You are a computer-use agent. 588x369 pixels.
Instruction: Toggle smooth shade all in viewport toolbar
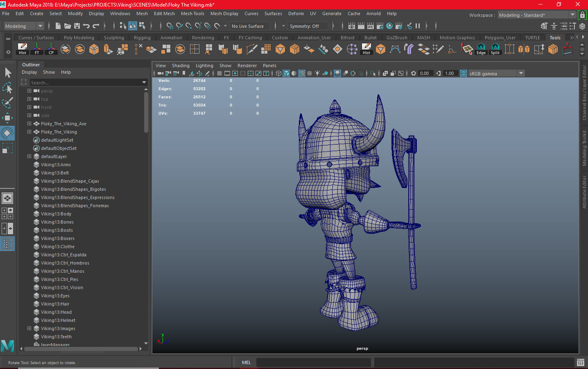tap(287, 73)
